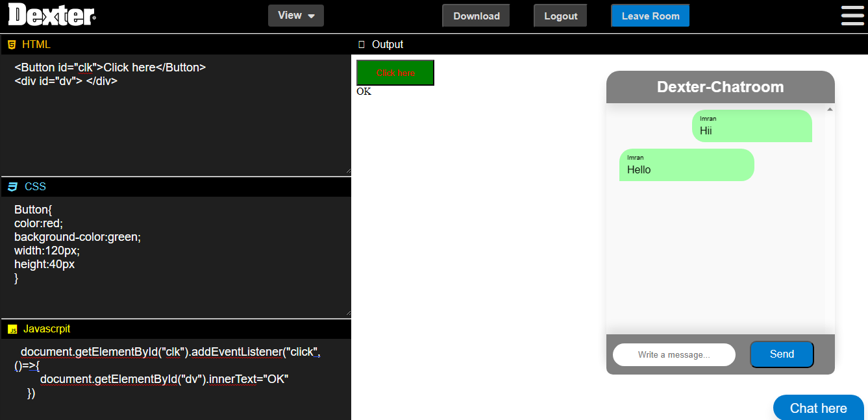
Task: Click inside the CSS code editor
Action: coord(175,256)
